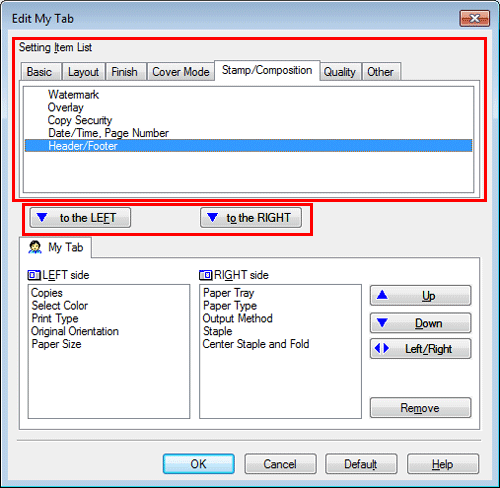Move item Up with the arrow button

pyautogui.click(x=421, y=295)
